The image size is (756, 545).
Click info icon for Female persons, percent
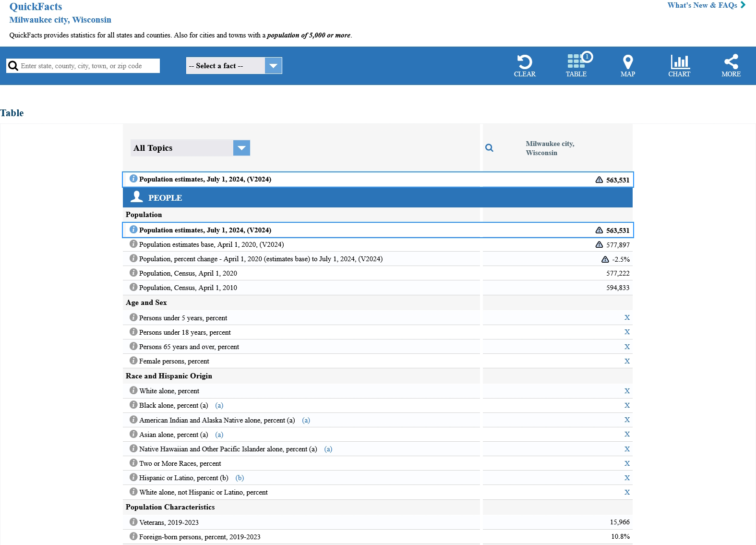pyautogui.click(x=133, y=361)
